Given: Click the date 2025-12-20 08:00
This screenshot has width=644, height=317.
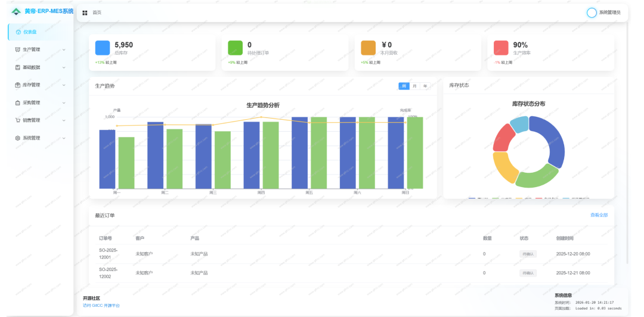Looking at the screenshot, I should click(573, 254).
